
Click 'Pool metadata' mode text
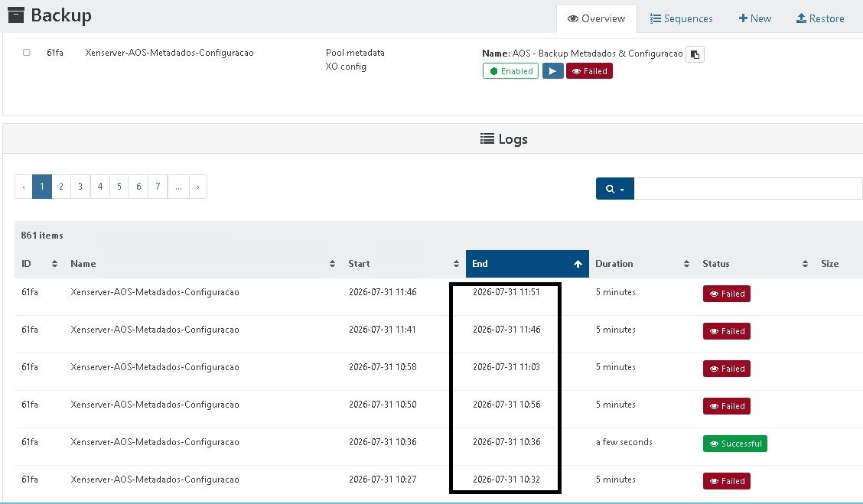click(355, 53)
